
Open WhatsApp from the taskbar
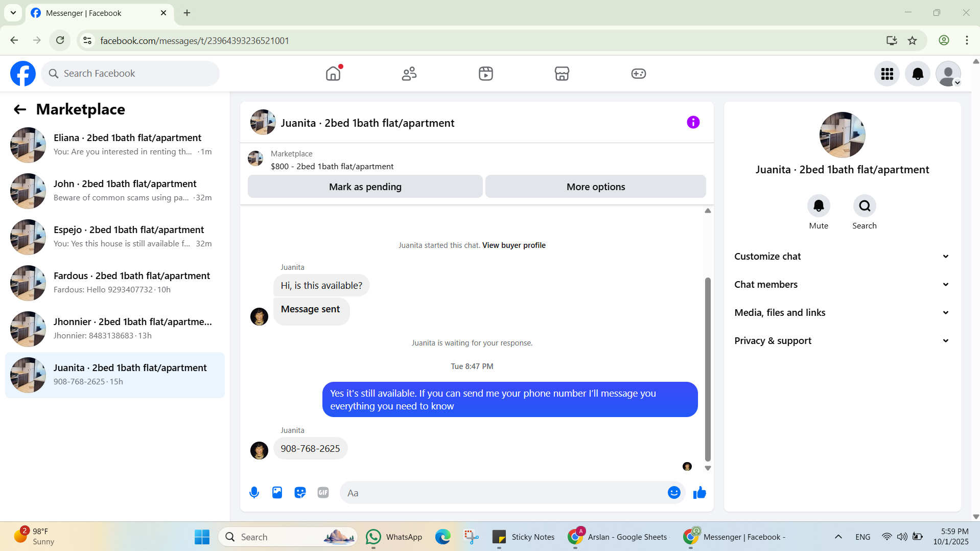[394, 537]
